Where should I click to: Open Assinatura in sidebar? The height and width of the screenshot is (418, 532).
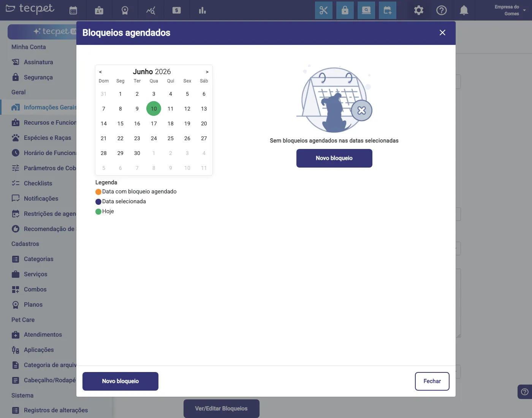tap(38, 62)
